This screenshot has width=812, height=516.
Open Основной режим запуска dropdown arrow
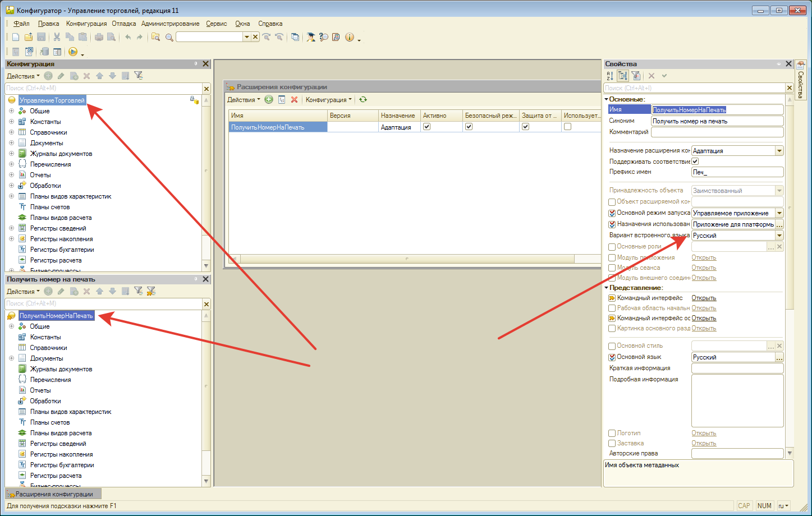(779, 213)
